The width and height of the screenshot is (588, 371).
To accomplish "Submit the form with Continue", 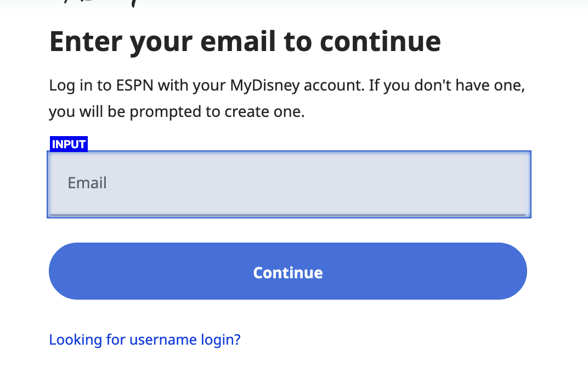I will [288, 272].
